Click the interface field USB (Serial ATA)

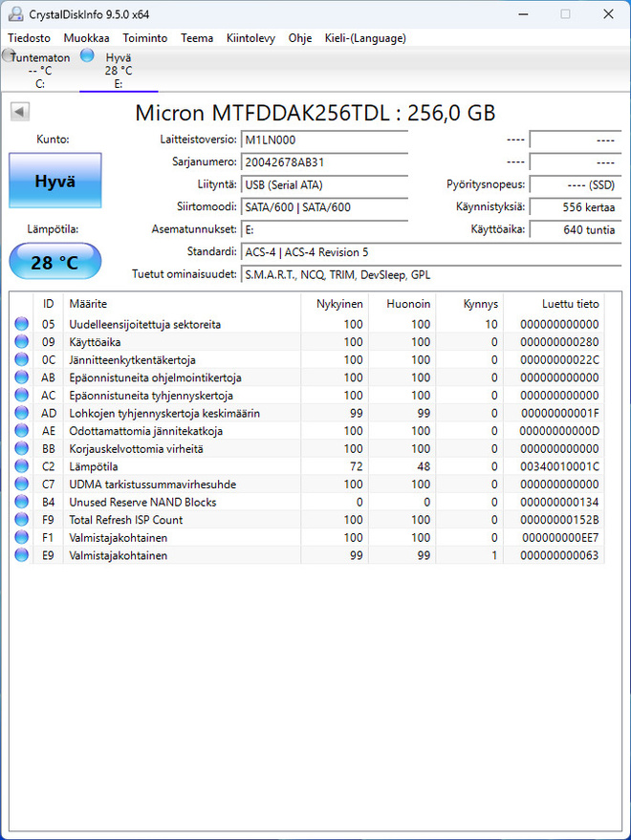tap(324, 184)
